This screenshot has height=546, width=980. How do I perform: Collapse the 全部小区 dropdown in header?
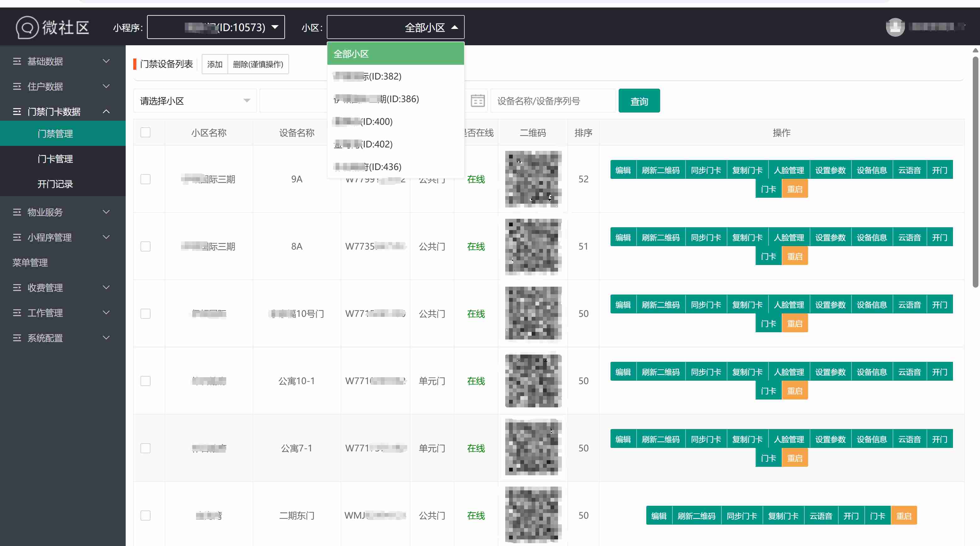(x=395, y=27)
